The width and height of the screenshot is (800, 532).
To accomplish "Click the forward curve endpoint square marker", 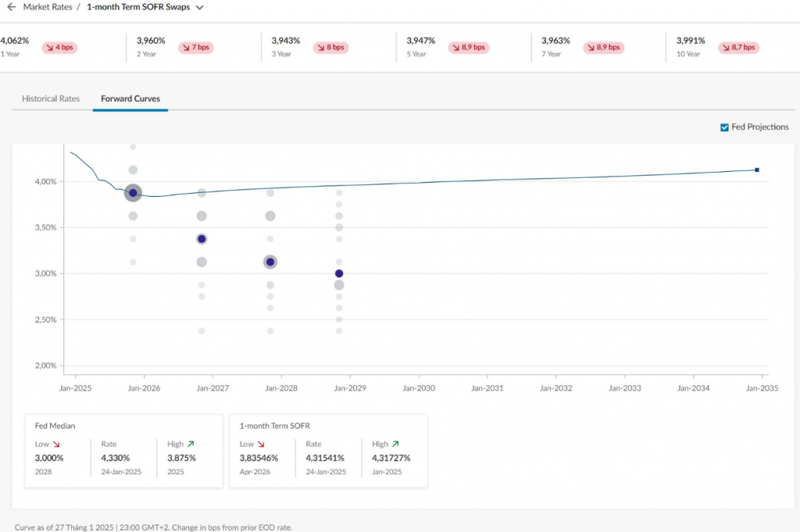I will (x=756, y=170).
